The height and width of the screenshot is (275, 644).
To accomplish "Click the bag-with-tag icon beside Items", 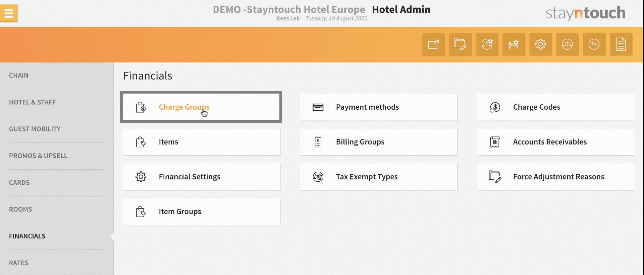I will click(141, 142).
